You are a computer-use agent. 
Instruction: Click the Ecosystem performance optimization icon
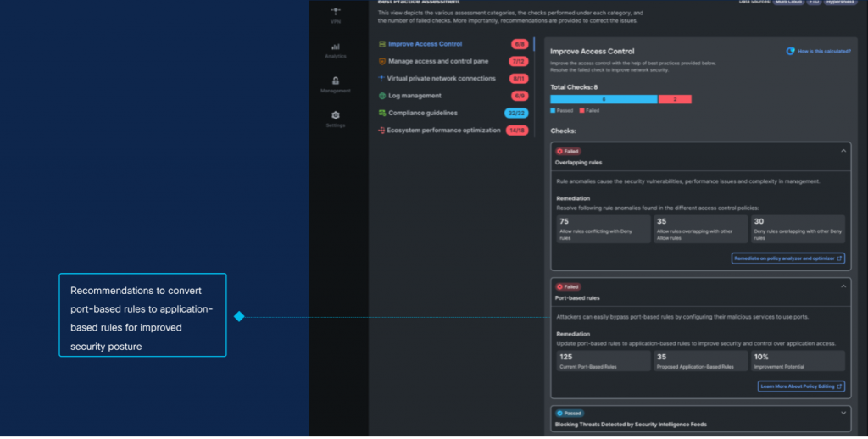(382, 131)
